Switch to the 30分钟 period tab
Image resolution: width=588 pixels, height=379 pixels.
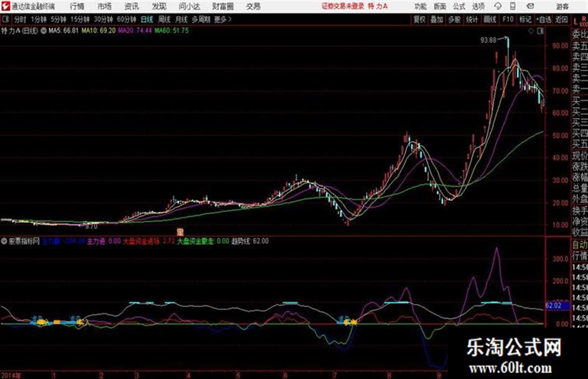pyautogui.click(x=103, y=19)
